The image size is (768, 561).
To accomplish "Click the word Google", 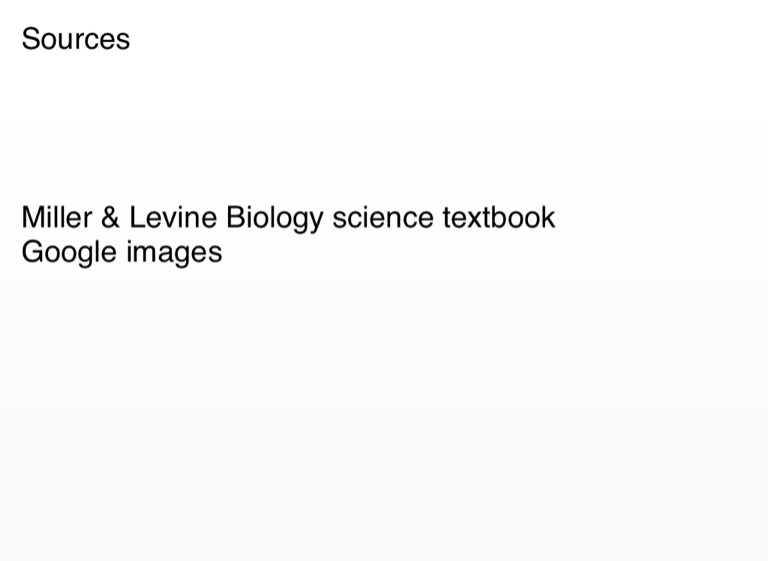I will 69,252.
